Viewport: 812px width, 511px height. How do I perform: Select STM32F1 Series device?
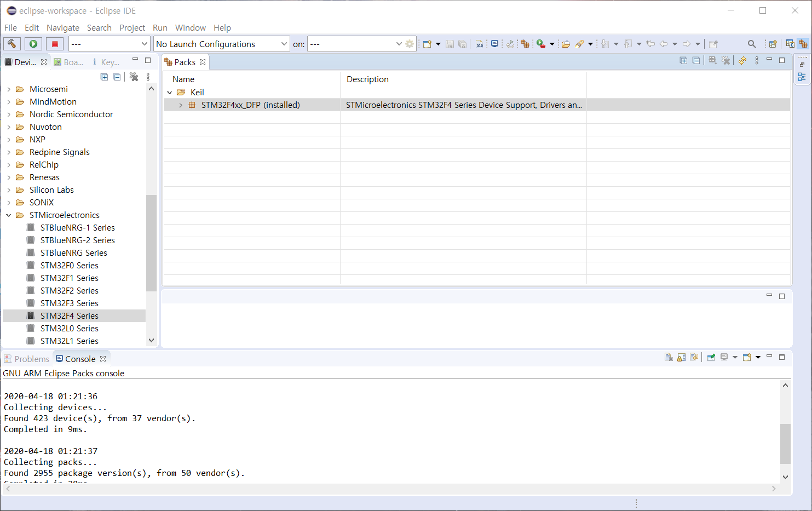[69, 278]
